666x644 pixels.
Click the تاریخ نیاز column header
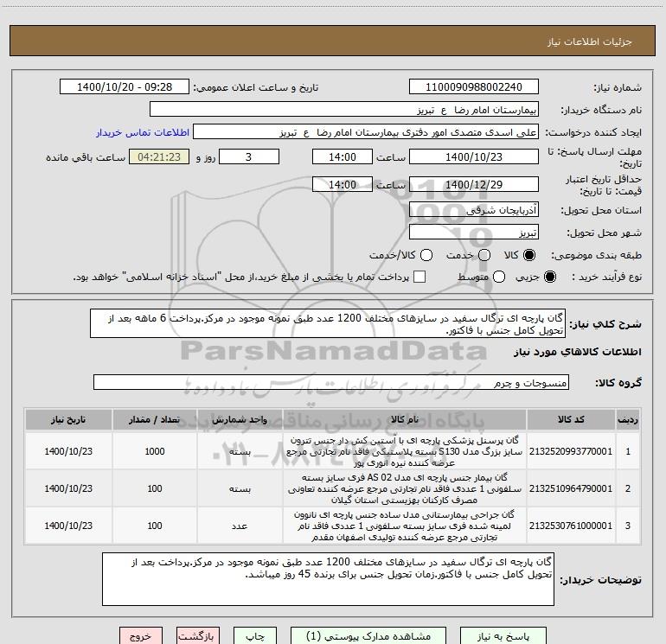tap(68, 420)
